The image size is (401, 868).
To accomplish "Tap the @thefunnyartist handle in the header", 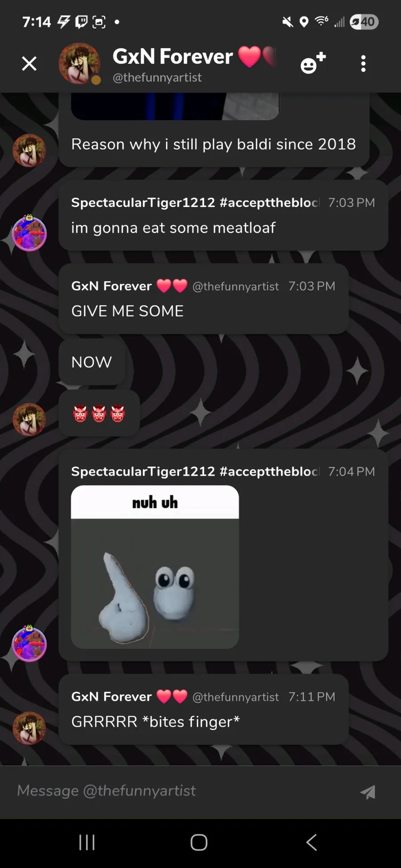I will click(x=157, y=77).
